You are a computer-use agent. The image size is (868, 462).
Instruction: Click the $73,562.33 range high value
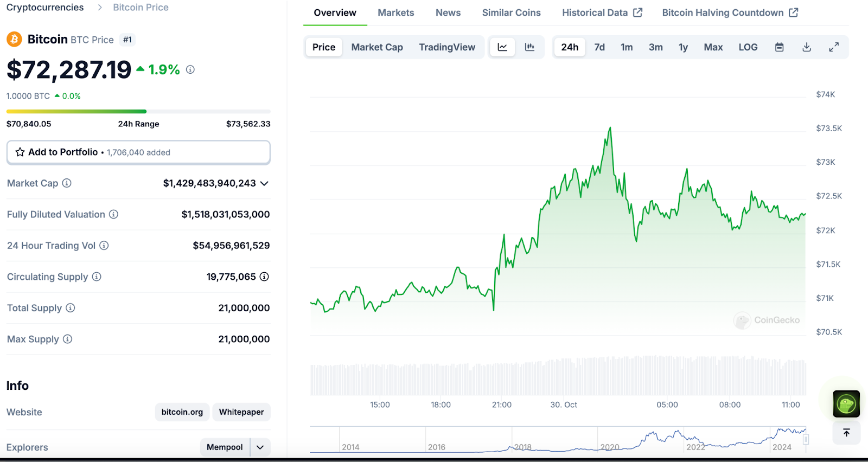(248, 124)
